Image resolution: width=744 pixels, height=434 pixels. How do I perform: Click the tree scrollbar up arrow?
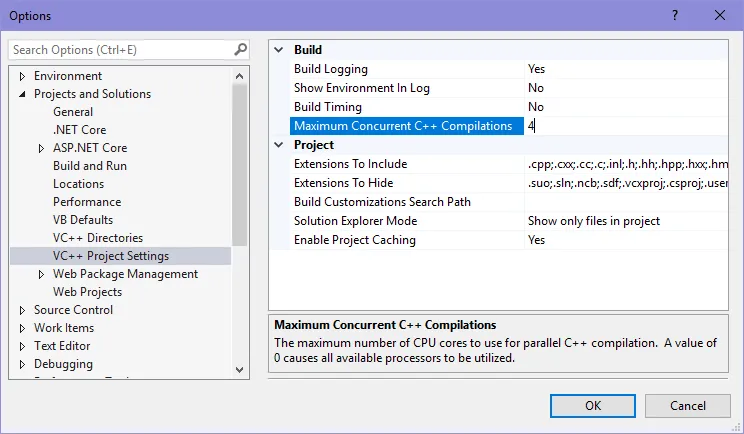(x=240, y=76)
